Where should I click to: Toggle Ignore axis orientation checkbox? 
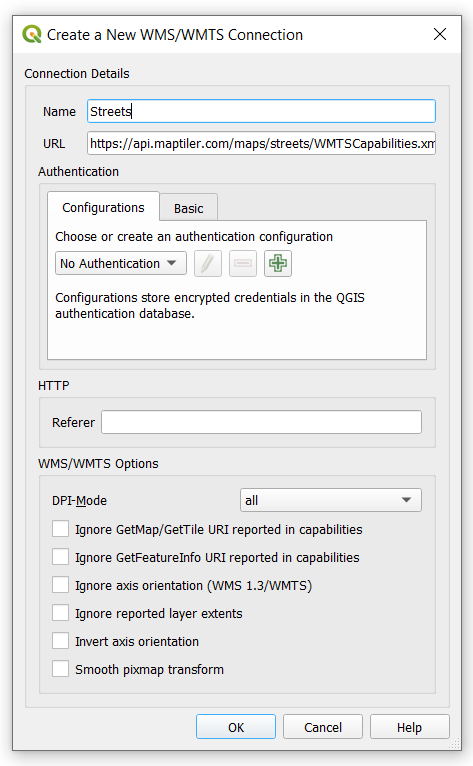(x=61, y=585)
